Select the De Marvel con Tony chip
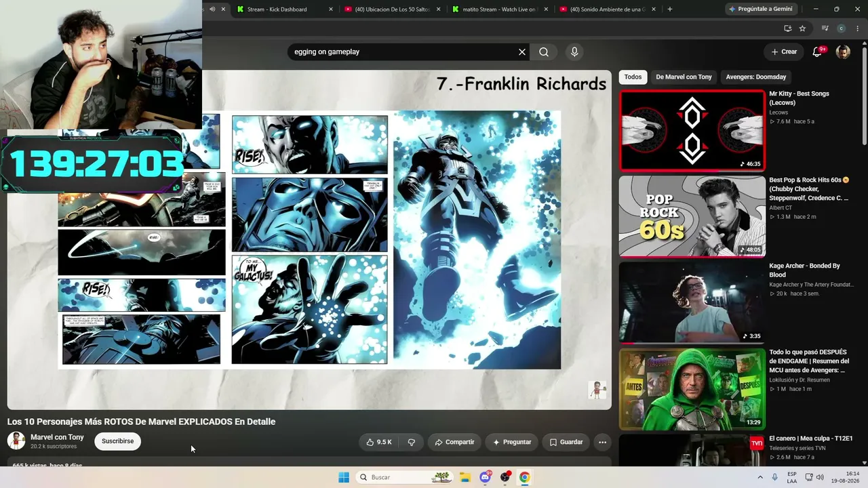The width and height of the screenshot is (868, 488). (x=684, y=77)
